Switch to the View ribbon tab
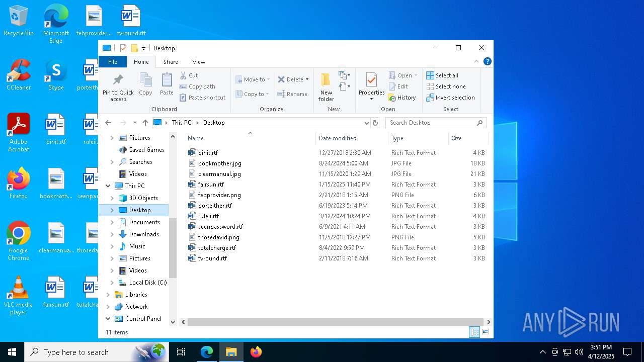Screen dimensions: 644x362 [199, 62]
